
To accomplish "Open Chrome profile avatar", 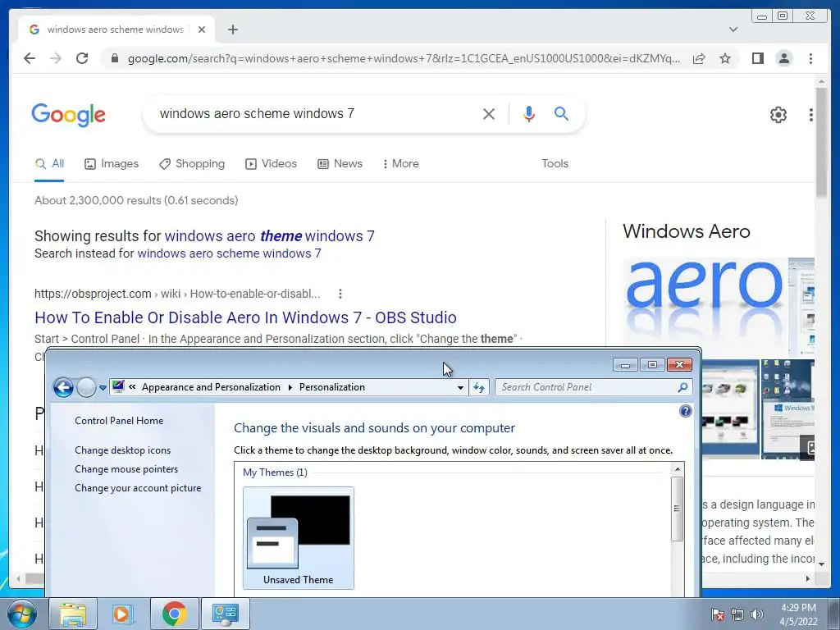I will coord(783,58).
